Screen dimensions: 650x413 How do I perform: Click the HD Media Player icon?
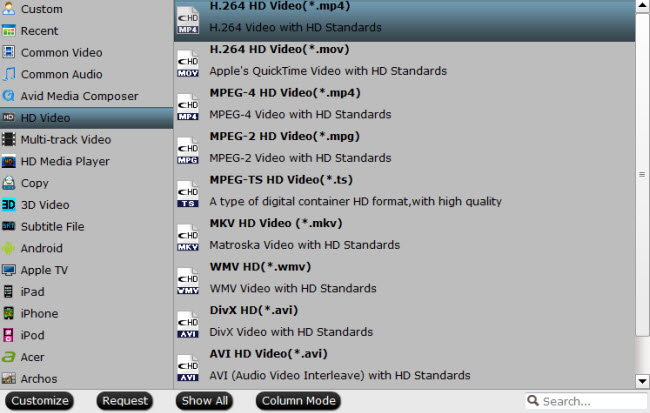point(8,161)
